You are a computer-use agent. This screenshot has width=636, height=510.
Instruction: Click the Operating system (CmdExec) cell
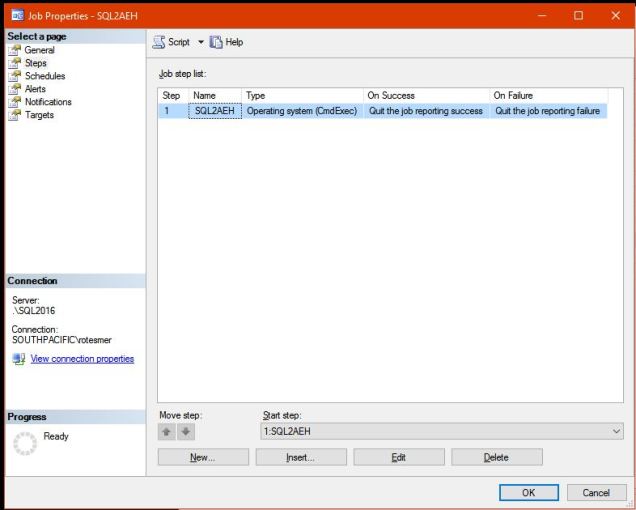(302, 111)
